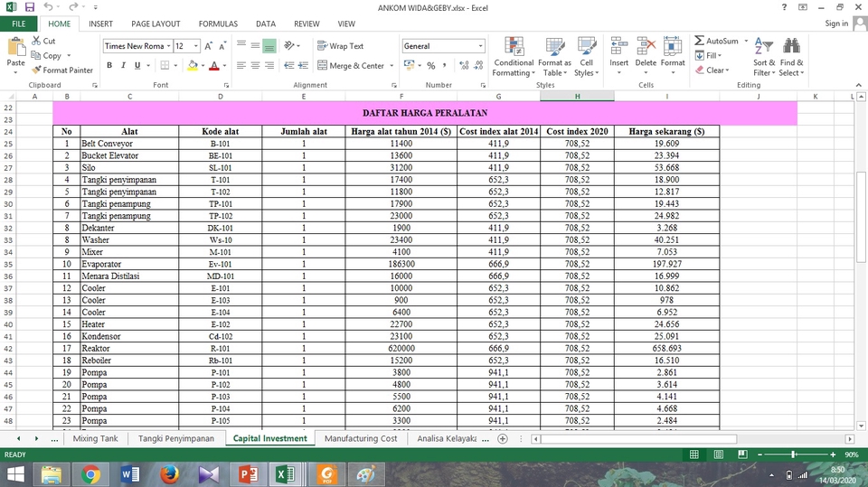The height and width of the screenshot is (487, 868).
Task: Click the Redo arrow icon
Action: tap(73, 7)
